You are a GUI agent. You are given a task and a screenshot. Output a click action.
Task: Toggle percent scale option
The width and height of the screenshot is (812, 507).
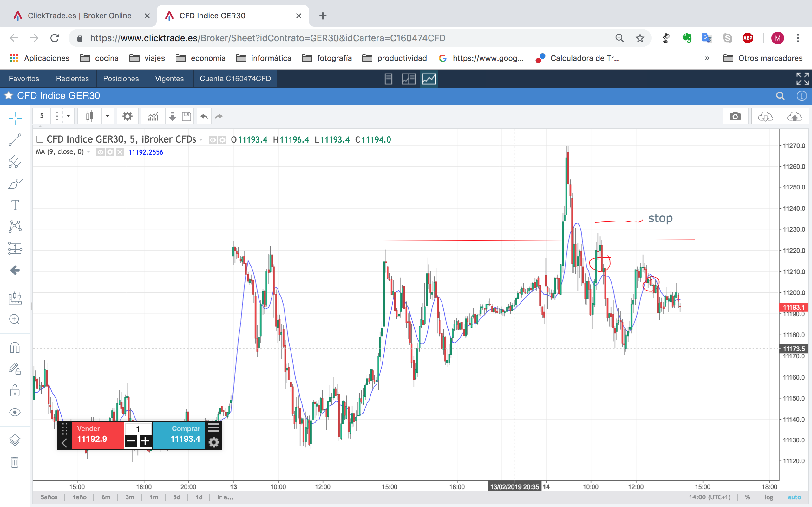(x=748, y=497)
